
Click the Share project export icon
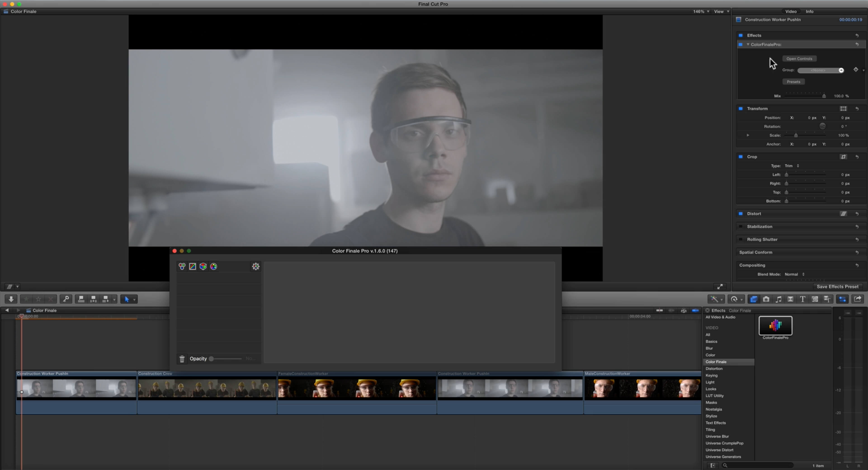point(858,299)
